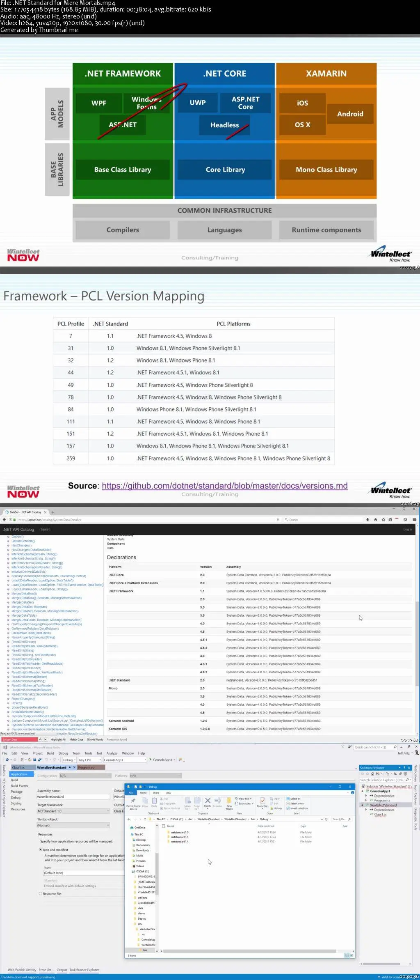Click the Quick Launch search magnifier in Visual Studio
This screenshot has height=980, width=420.
tap(395, 747)
